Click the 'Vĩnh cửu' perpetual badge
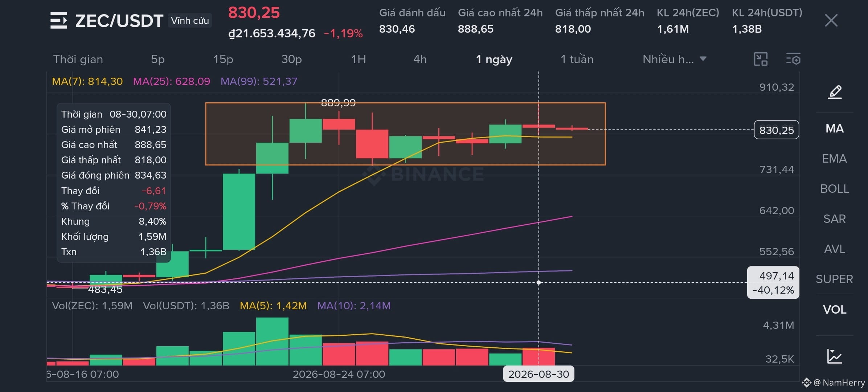Image resolution: width=868 pixels, height=392 pixels. tap(190, 21)
